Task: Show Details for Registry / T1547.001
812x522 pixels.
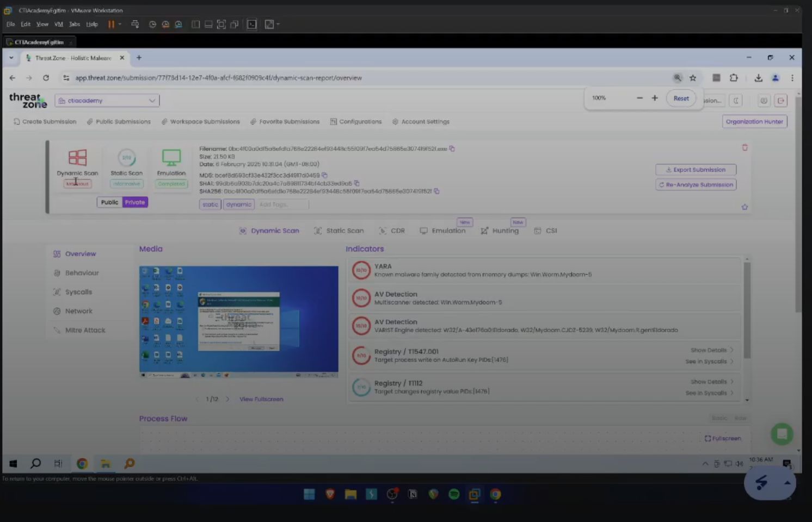Action: click(712, 350)
